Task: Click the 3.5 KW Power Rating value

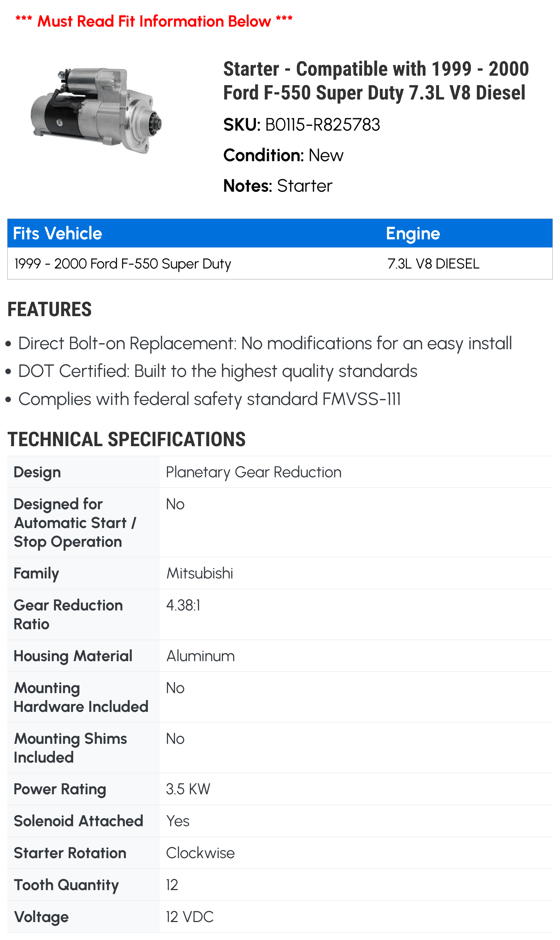Action: (188, 789)
